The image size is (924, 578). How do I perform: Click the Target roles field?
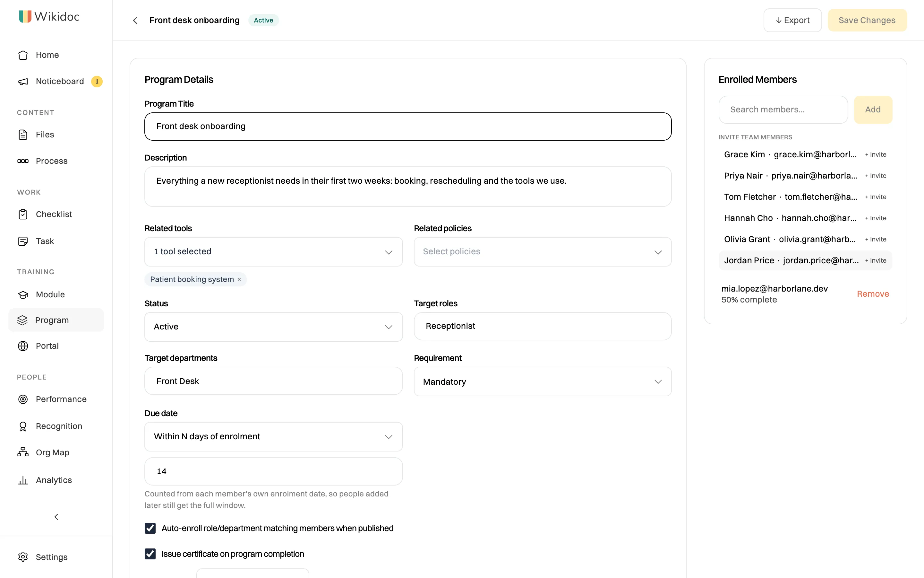click(x=543, y=327)
